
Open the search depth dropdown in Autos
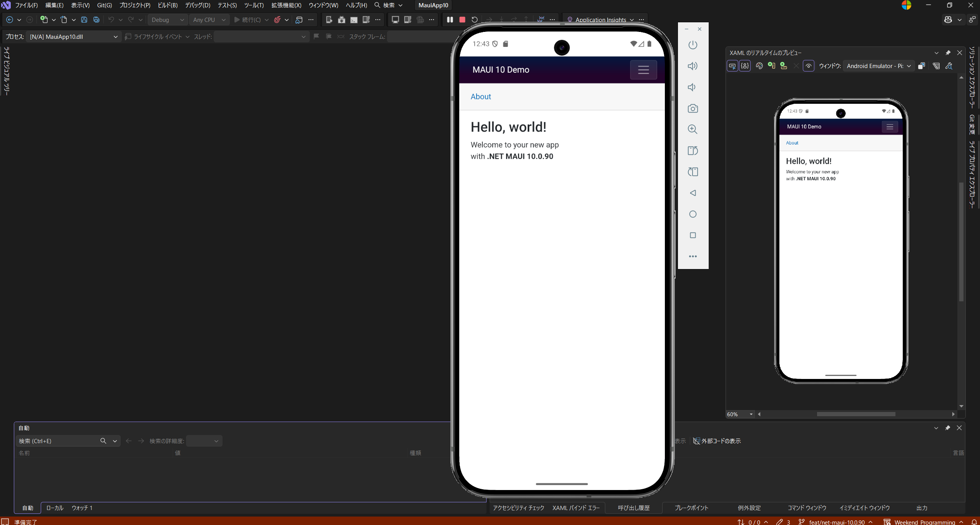(204, 441)
